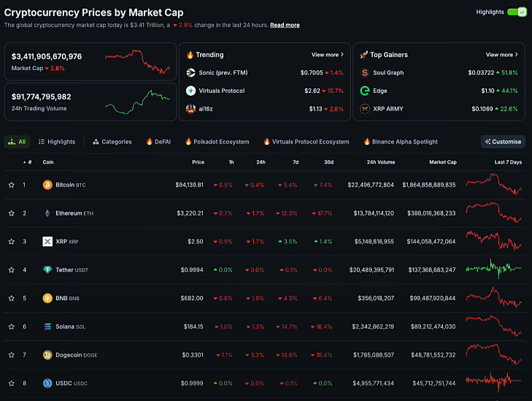The height and width of the screenshot is (401, 532).
Task: Sort the table by Market Cap column
Action: 442,162
